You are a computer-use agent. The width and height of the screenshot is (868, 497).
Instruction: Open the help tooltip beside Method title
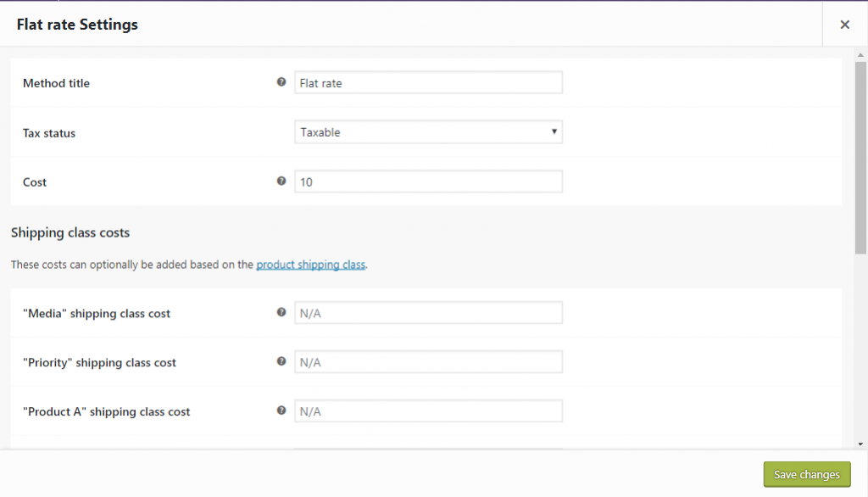point(281,82)
